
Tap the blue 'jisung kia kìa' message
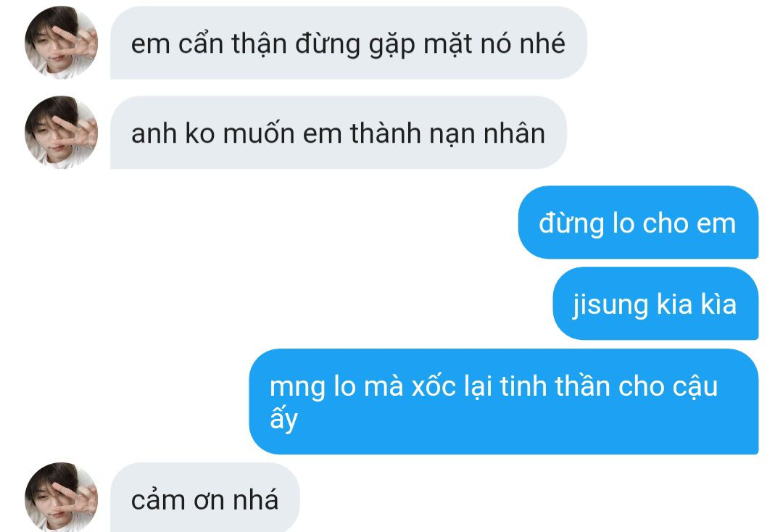coord(655,304)
